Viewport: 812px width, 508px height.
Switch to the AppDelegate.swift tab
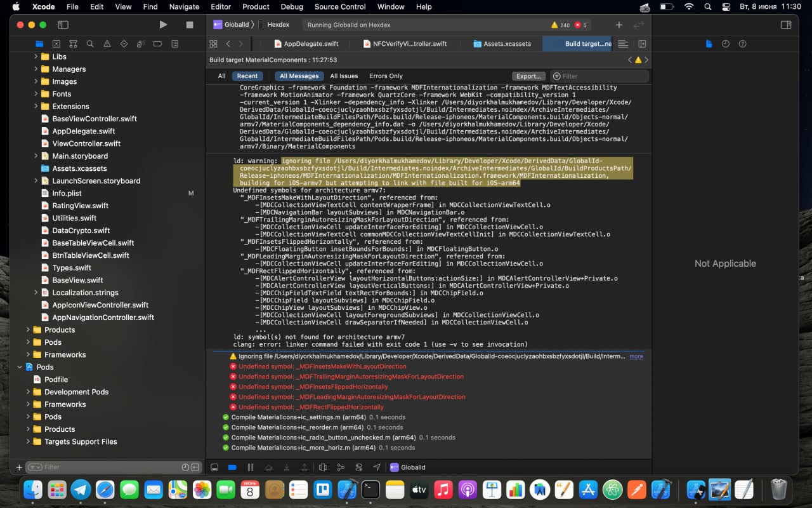pyautogui.click(x=306, y=44)
